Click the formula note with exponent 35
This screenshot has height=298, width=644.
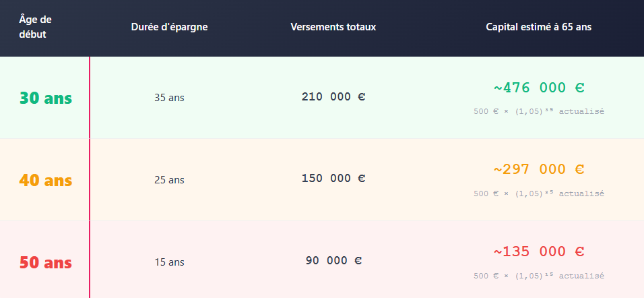click(x=538, y=111)
